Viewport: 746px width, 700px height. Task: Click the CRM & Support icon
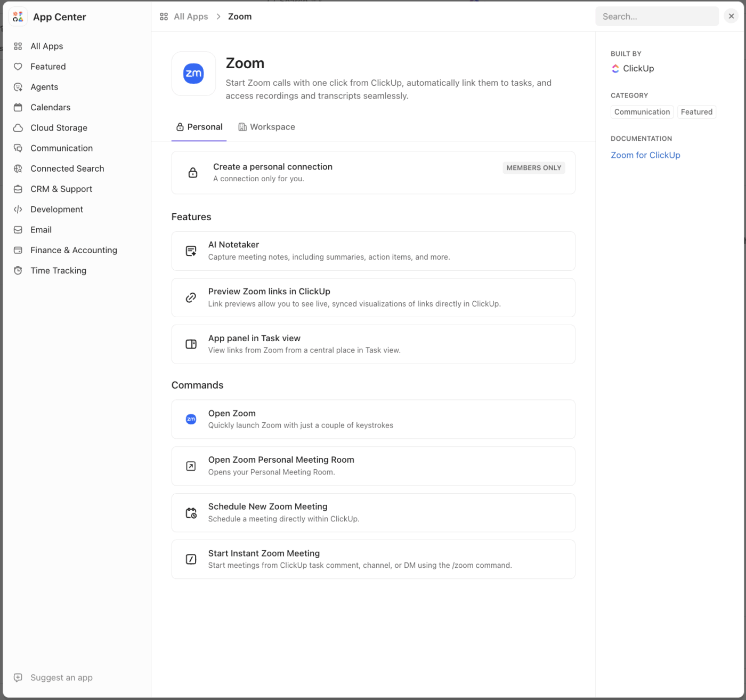18,189
